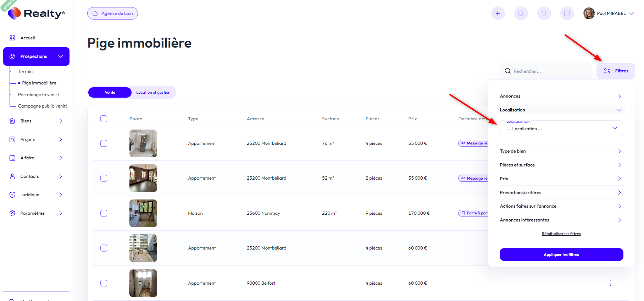Toggle the select-all checkbox in table header
644x301 pixels.
[x=104, y=119]
